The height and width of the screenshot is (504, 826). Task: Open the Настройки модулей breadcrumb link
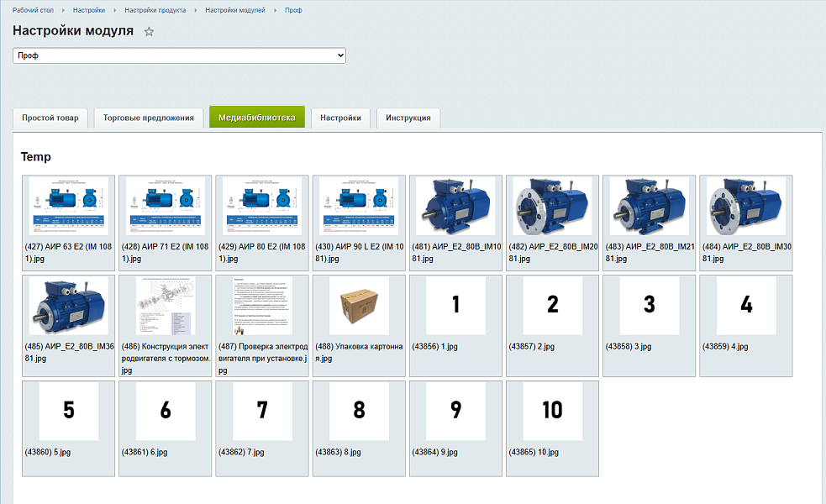236,10
